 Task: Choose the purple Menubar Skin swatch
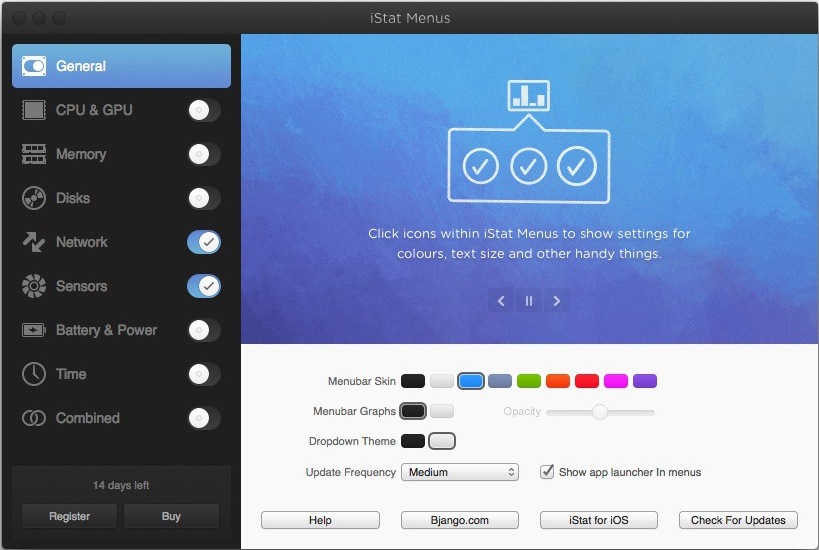coord(645,381)
